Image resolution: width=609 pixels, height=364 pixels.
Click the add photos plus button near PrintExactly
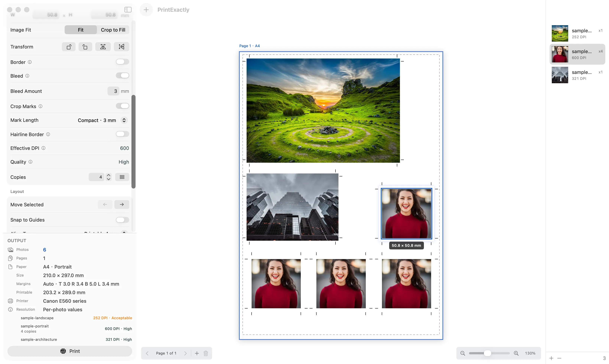tap(146, 10)
